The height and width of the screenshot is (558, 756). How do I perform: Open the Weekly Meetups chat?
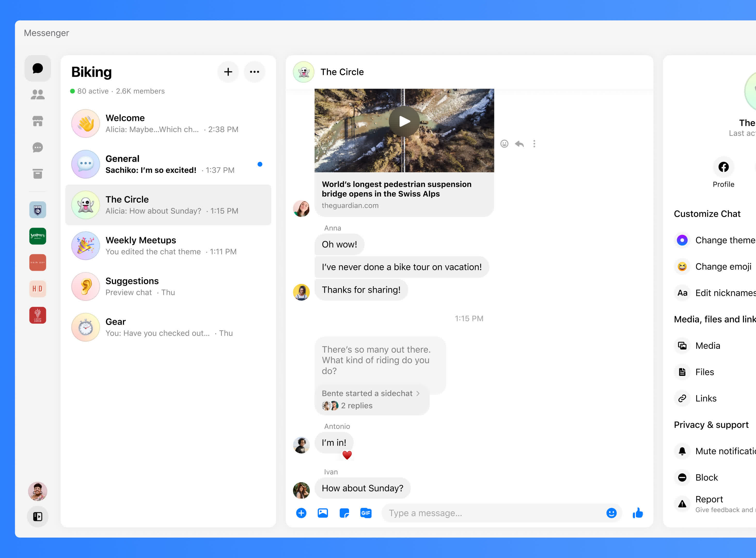(x=168, y=246)
